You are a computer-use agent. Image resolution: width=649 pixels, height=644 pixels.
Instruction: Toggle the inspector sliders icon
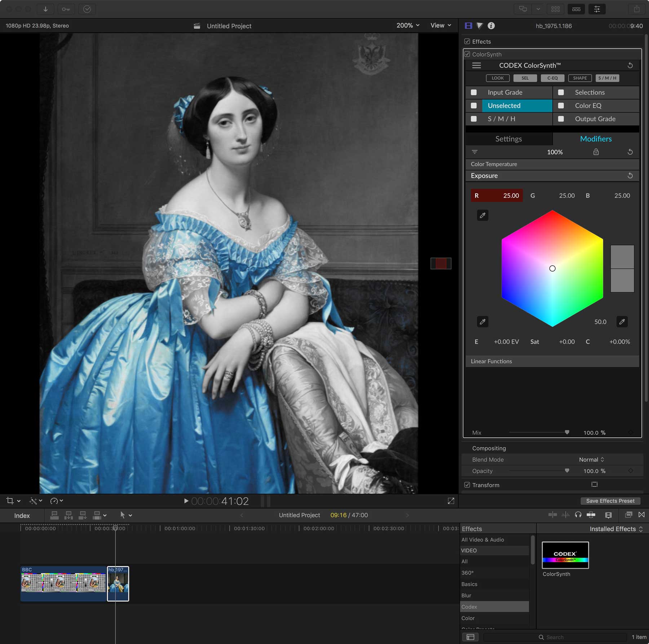click(597, 9)
